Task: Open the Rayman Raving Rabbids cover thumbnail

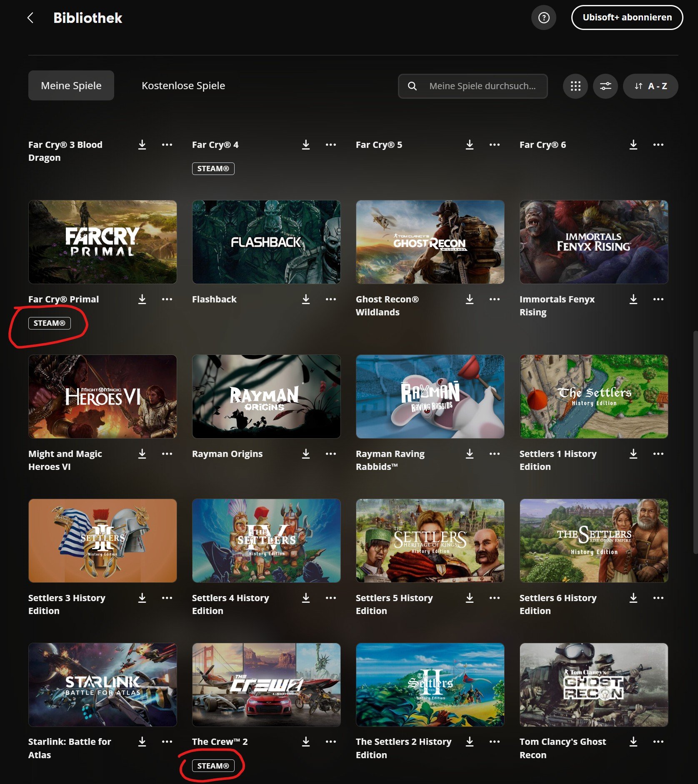Action: pyautogui.click(x=430, y=397)
